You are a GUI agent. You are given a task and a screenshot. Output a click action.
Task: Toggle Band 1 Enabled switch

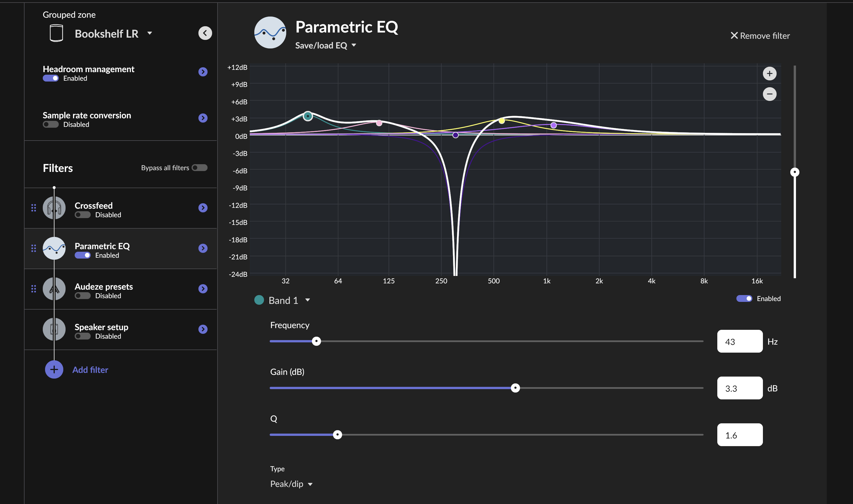[744, 298]
